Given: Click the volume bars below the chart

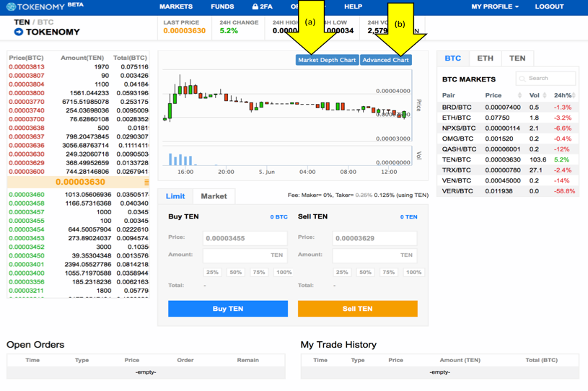Looking at the screenshot, I should click(x=287, y=156).
